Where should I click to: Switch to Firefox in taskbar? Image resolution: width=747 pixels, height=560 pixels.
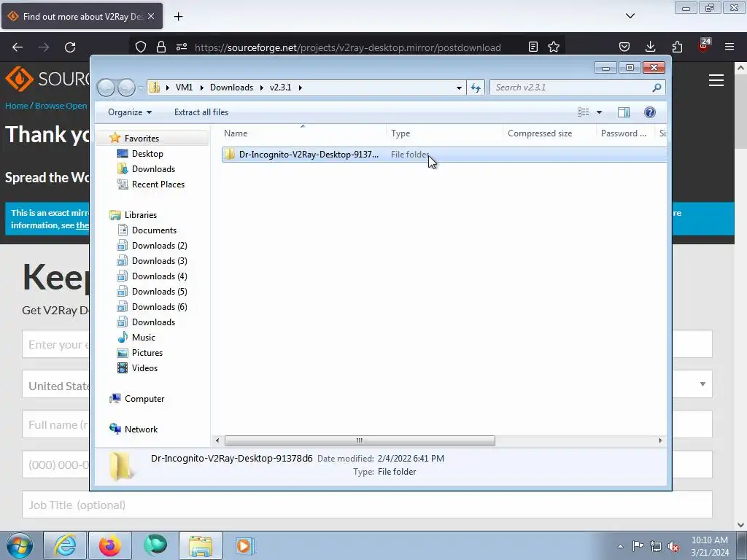point(109,545)
